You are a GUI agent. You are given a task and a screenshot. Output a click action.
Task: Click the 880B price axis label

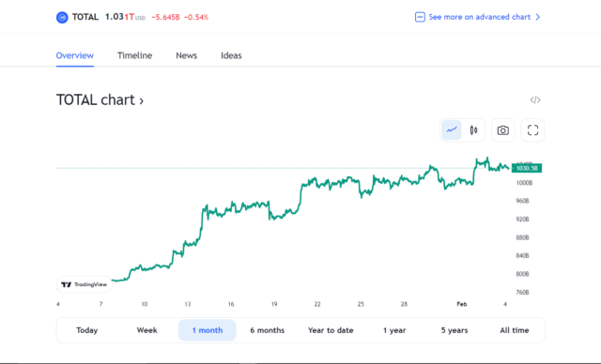[x=522, y=237]
